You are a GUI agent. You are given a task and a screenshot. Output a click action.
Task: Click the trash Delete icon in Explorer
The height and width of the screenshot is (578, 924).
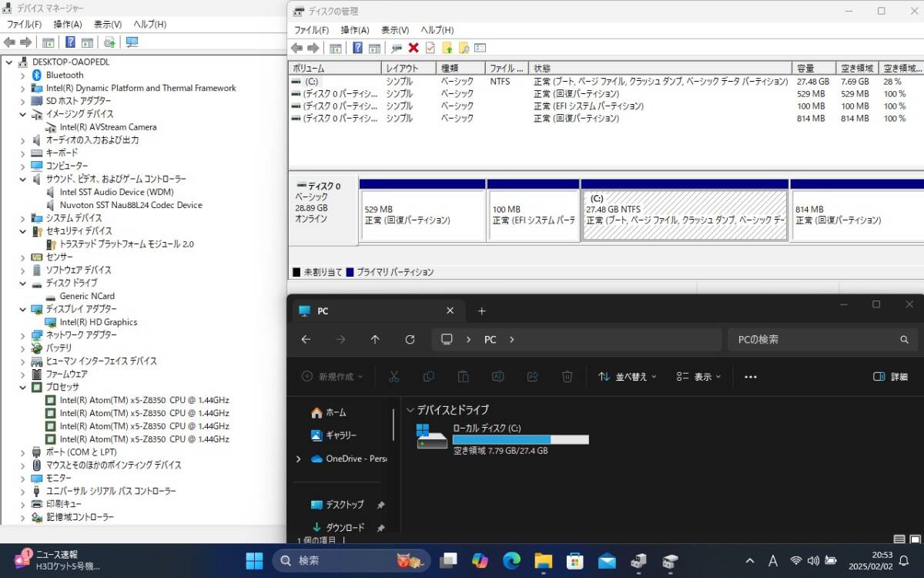click(x=567, y=377)
